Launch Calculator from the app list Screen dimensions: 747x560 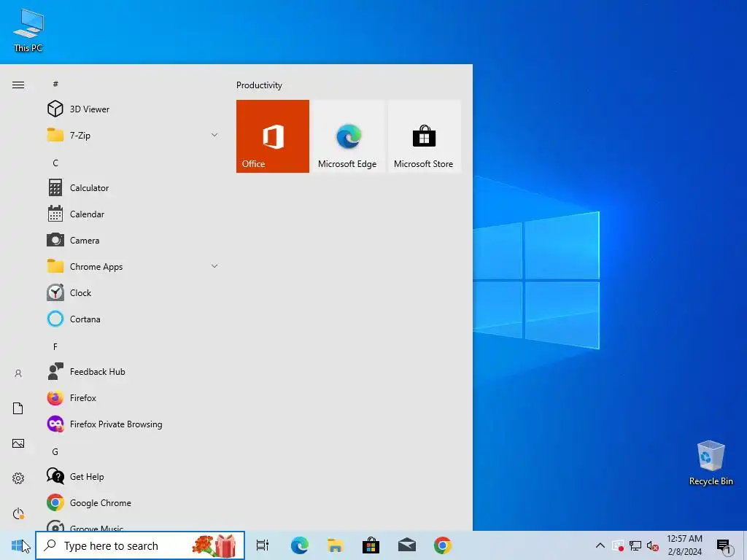coord(133,187)
